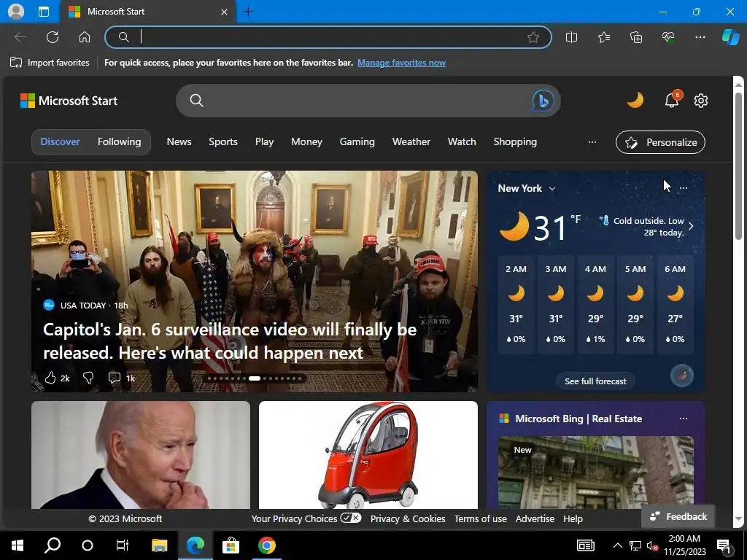Click the Bing chat icon in search box
The image size is (747, 560).
[x=543, y=101]
